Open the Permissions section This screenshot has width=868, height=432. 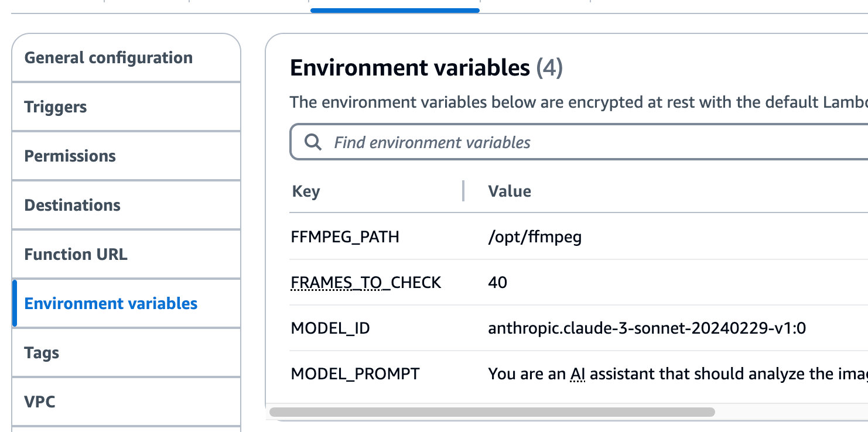click(70, 156)
